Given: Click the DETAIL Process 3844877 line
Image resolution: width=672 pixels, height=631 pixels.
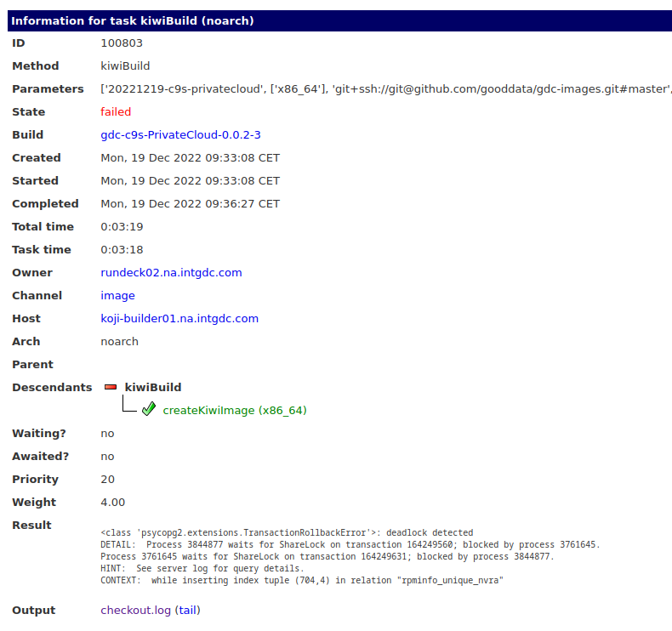Looking at the screenshot, I should [350, 545].
